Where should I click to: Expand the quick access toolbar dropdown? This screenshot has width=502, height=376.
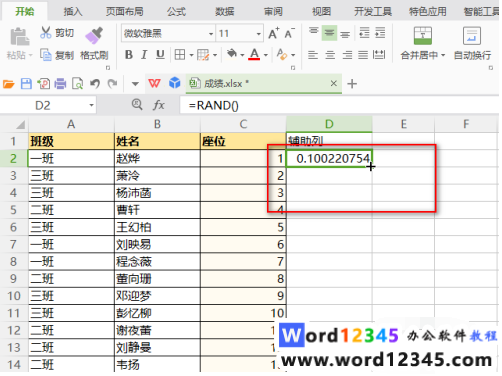(135, 84)
